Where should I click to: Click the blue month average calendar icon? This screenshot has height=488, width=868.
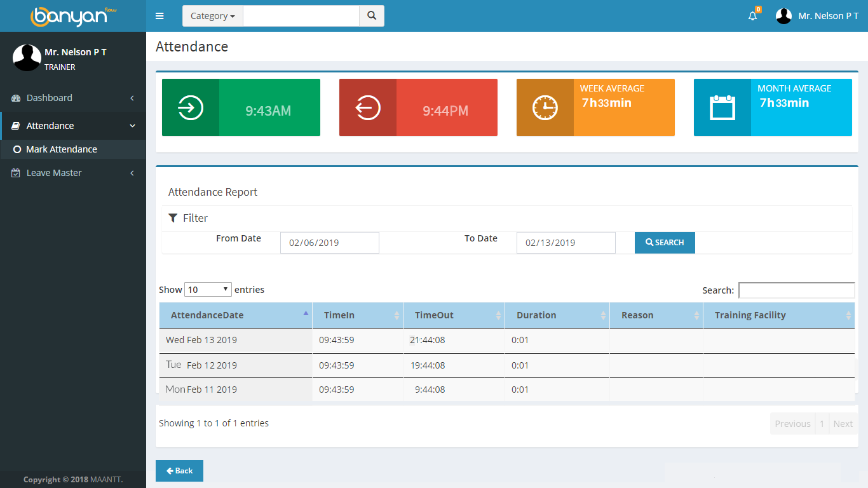tap(722, 107)
